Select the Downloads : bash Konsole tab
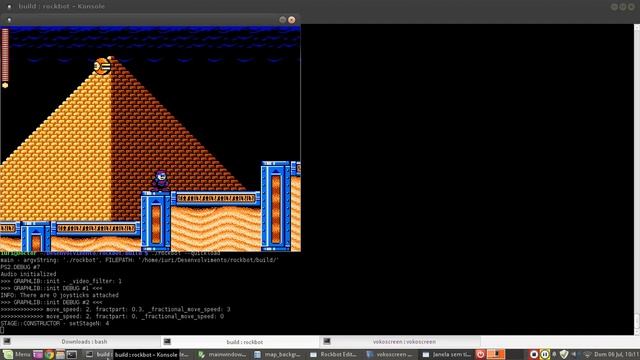The width and height of the screenshot is (640, 360). coord(80,342)
